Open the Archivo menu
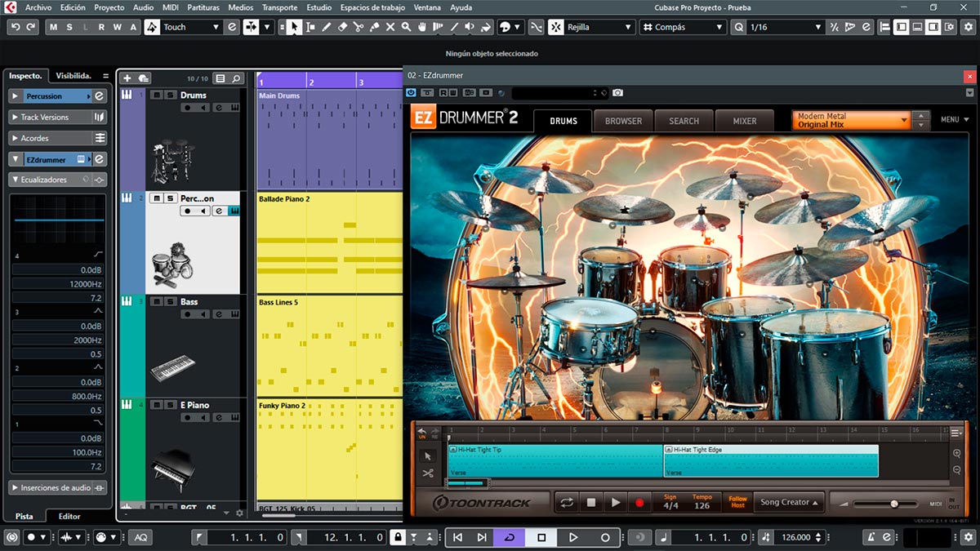Image resolution: width=980 pixels, height=551 pixels. pyautogui.click(x=38, y=7)
